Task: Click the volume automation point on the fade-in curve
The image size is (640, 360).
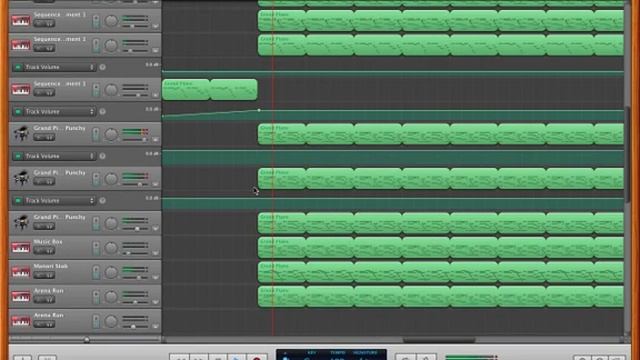Action: tap(259, 110)
